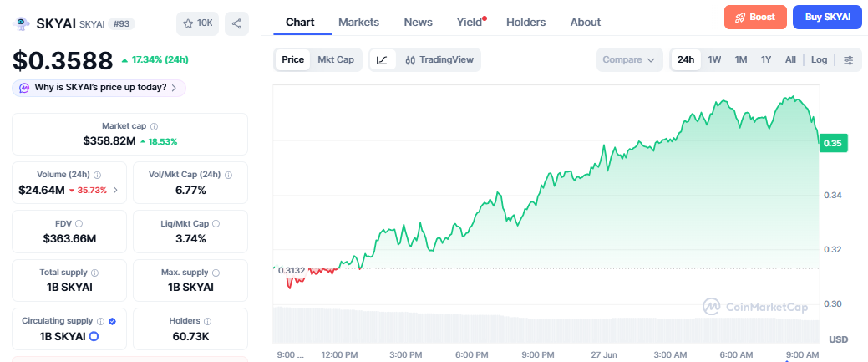This screenshot has width=868, height=362.
Task: Select the All time range
Action: [x=790, y=60]
